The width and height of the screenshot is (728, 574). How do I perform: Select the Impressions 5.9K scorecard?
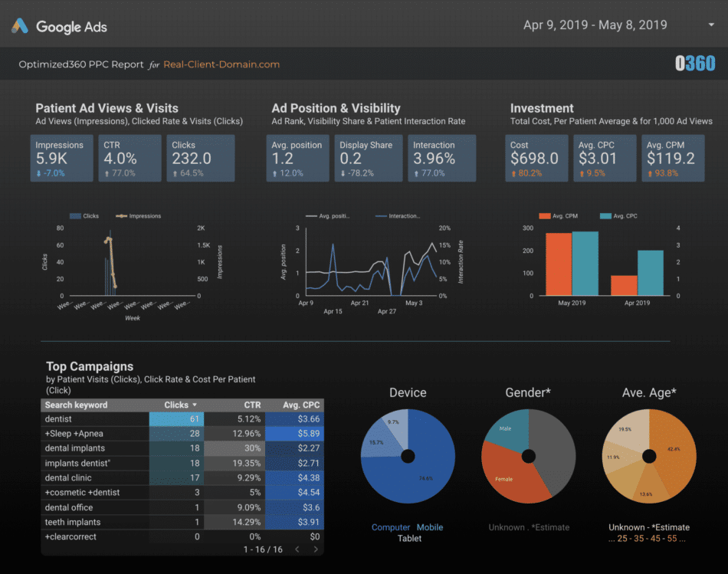click(x=62, y=159)
